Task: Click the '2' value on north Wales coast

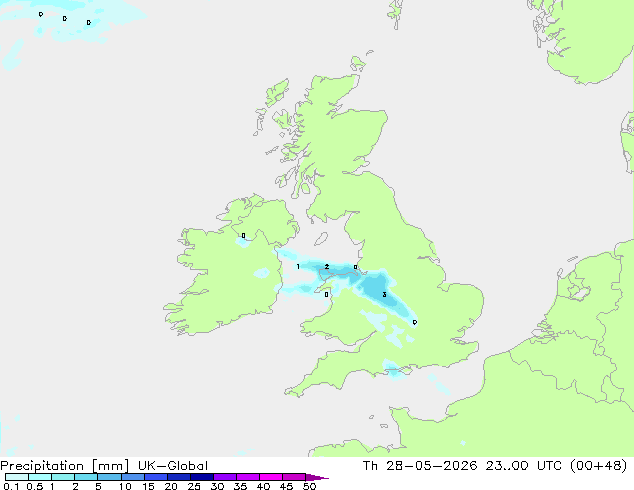Action: 327,266
